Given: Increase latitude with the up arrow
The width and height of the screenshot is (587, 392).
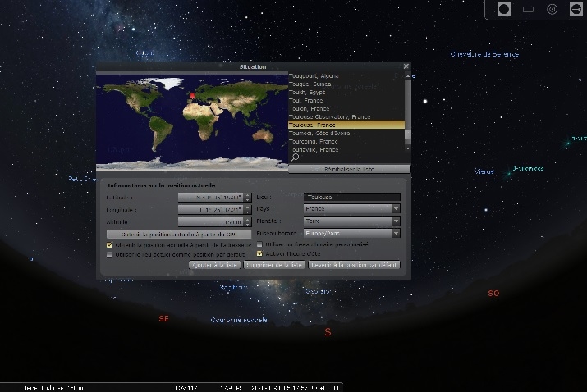Looking at the screenshot, I should point(247,195).
